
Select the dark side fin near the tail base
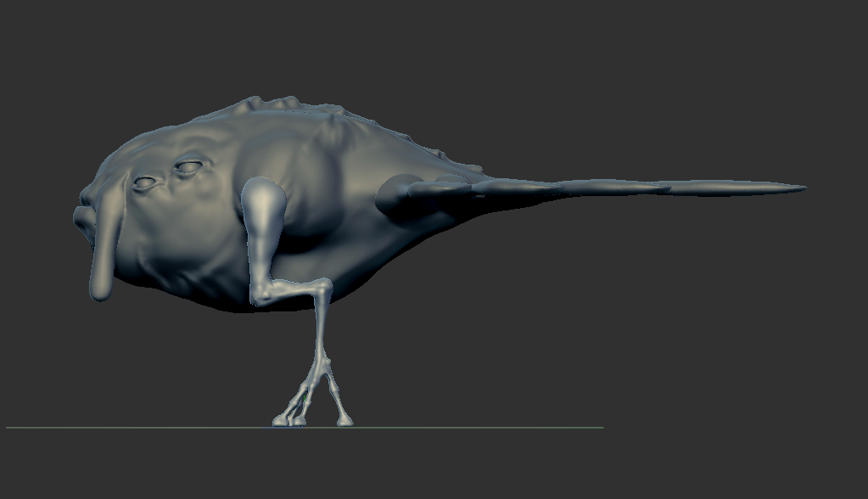[x=397, y=195]
